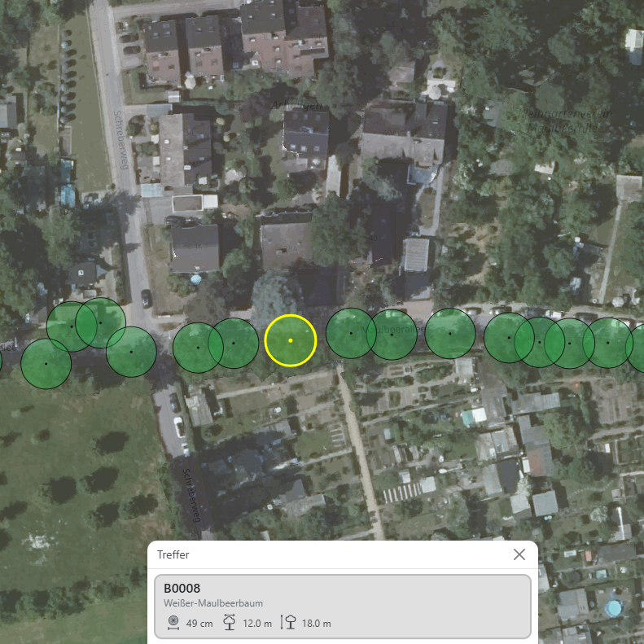Click the lower Schreberweg street label
644x644 pixels.
point(191,495)
